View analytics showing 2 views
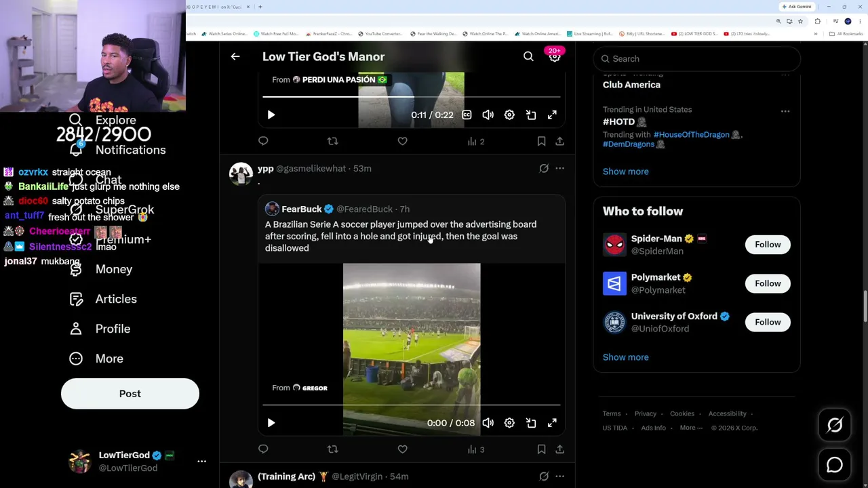This screenshot has width=868, height=488. click(476, 141)
